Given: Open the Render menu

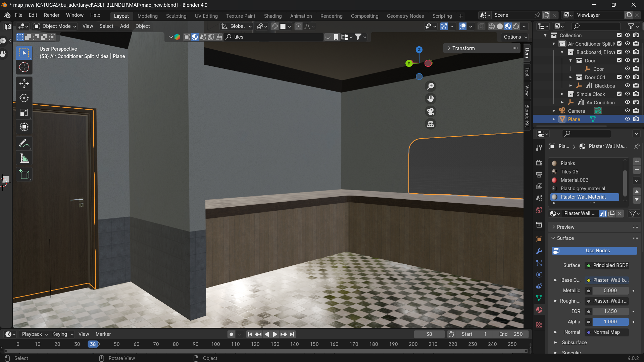Looking at the screenshot, I should pyautogui.click(x=51, y=15).
